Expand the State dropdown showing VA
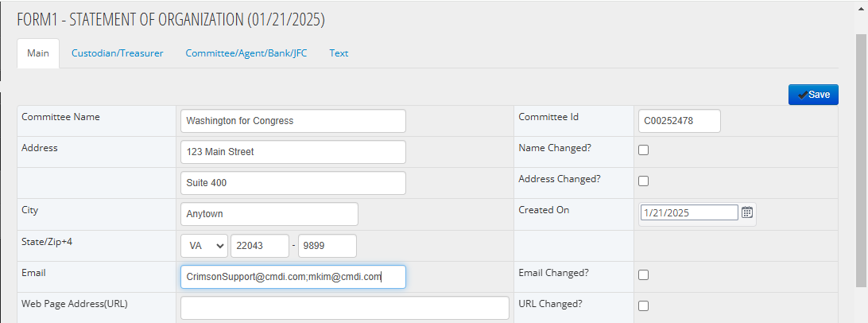Screen dimensions: 868x323 204,246
